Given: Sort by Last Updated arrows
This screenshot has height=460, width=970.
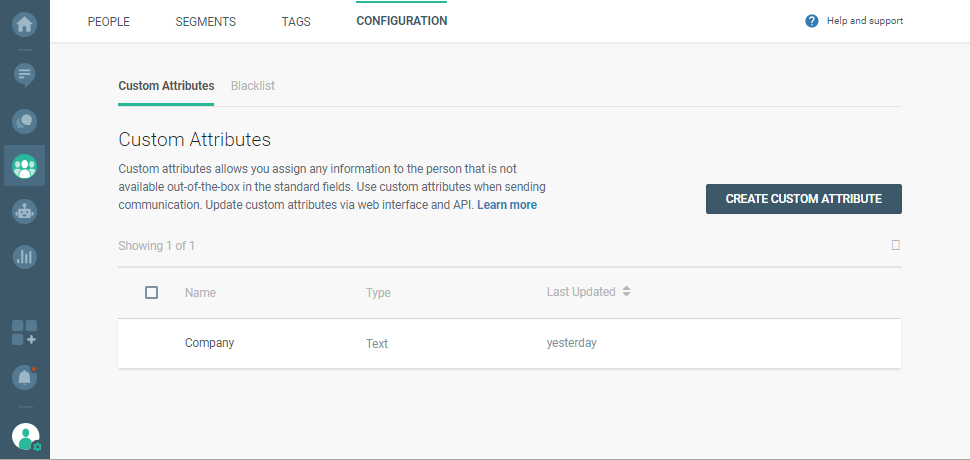Looking at the screenshot, I should [626, 292].
